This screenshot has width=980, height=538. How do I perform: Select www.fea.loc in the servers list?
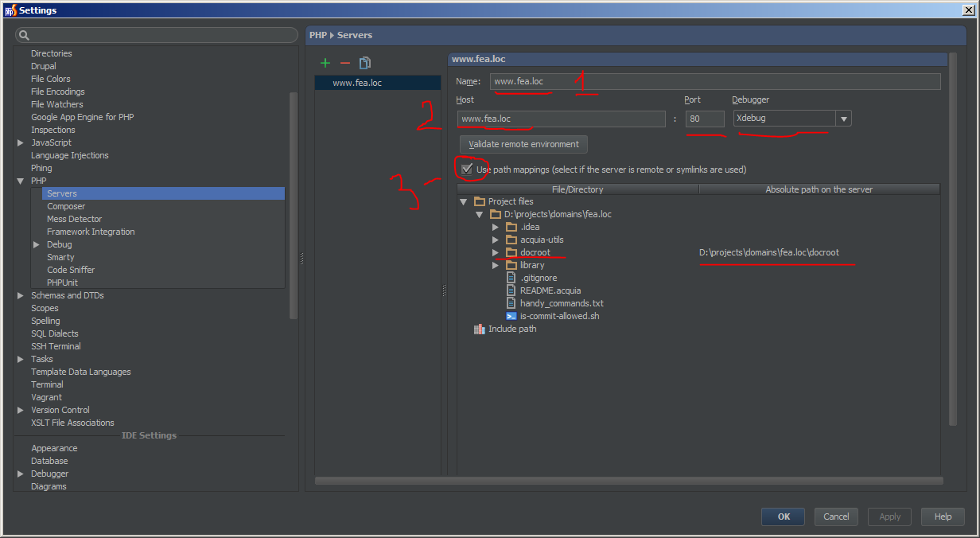pos(377,83)
